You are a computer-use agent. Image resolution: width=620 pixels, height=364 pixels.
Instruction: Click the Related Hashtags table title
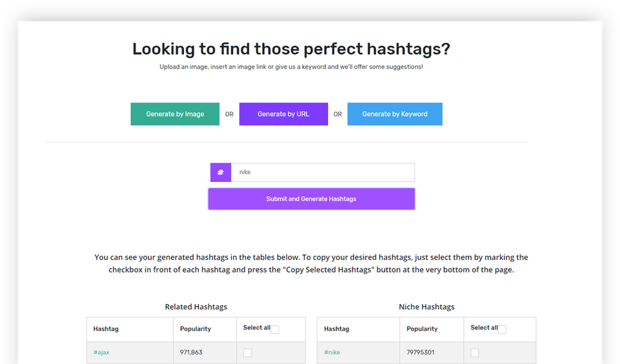(196, 307)
